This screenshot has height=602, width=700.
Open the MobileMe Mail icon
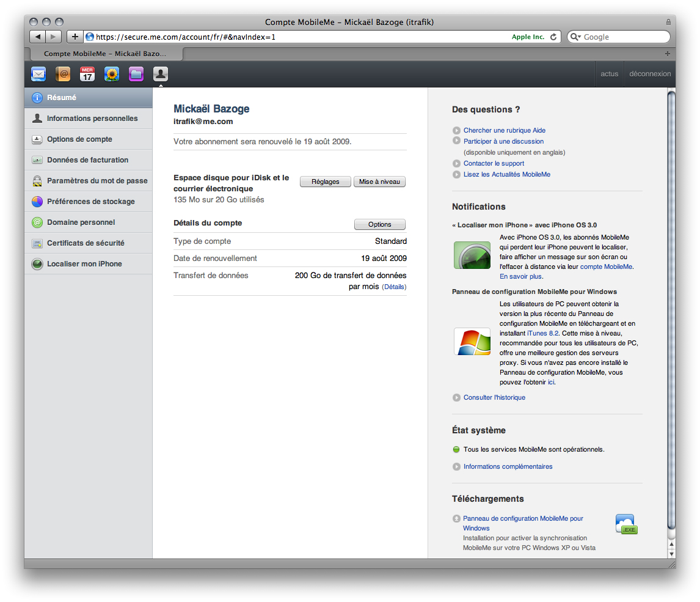38,74
